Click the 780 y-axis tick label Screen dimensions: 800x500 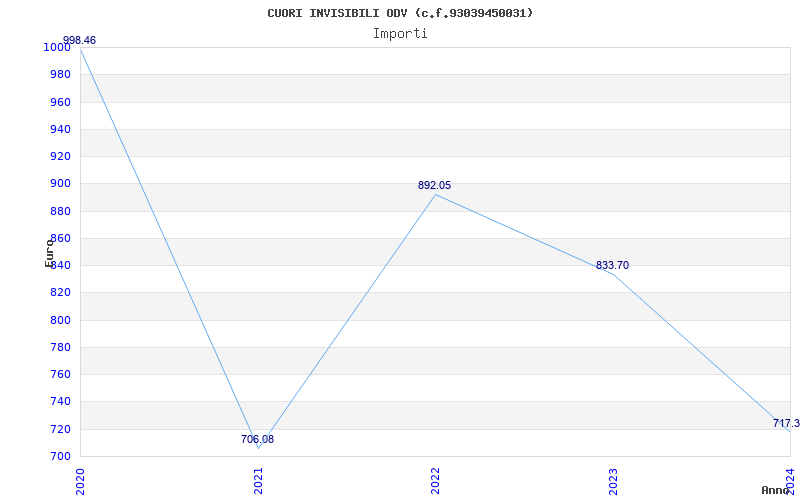[59, 347]
